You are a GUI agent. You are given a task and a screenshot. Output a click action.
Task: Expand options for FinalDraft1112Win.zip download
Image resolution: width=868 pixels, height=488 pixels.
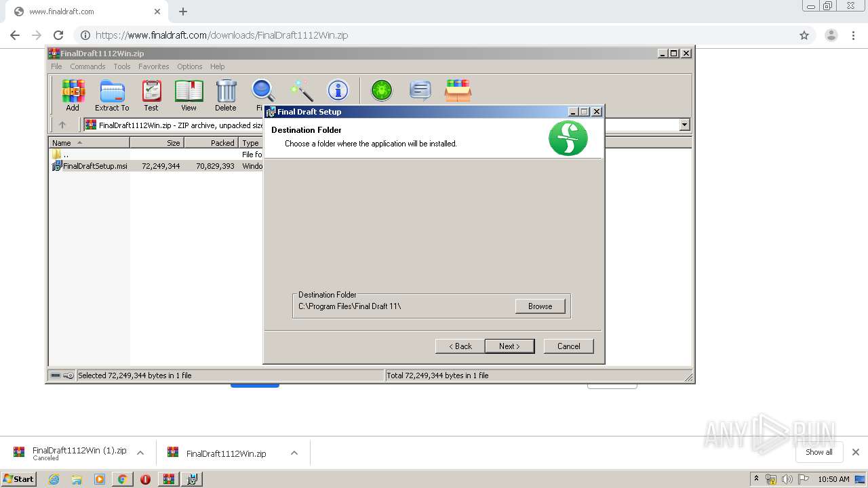294,453
